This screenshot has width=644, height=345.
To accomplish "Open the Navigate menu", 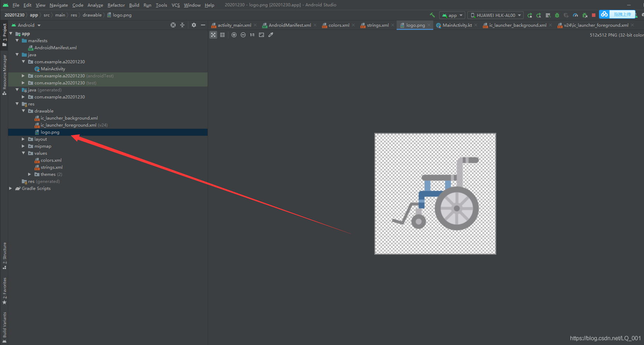I will (x=59, y=5).
